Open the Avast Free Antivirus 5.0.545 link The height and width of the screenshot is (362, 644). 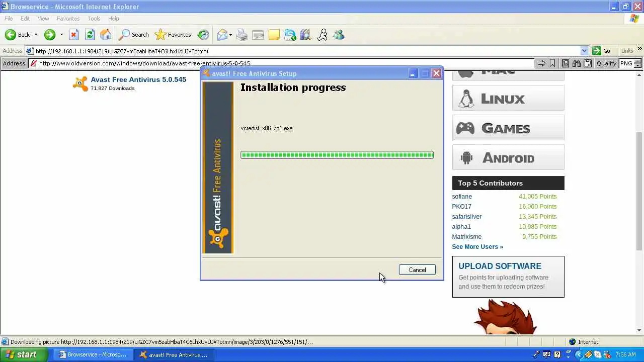pyautogui.click(x=138, y=79)
